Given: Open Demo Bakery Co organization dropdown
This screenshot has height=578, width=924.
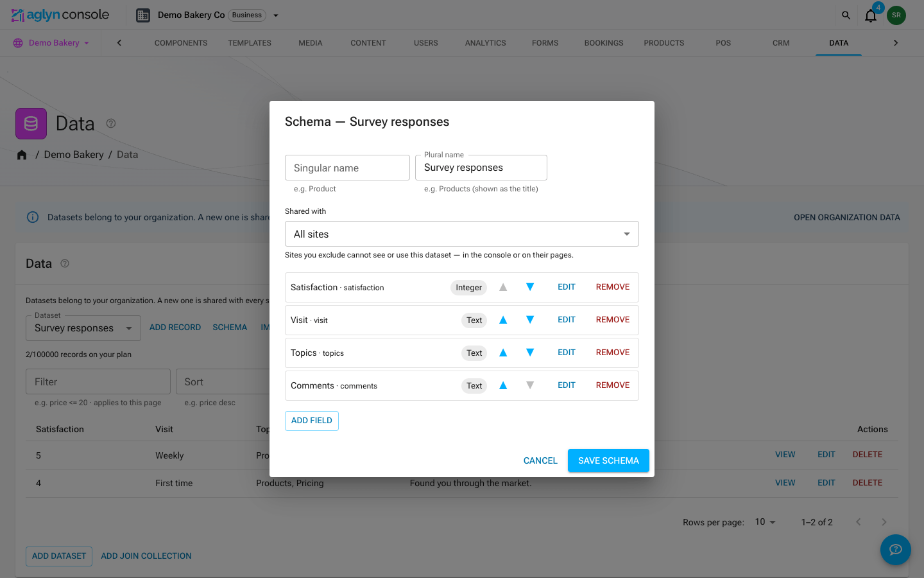Looking at the screenshot, I should pos(276,15).
